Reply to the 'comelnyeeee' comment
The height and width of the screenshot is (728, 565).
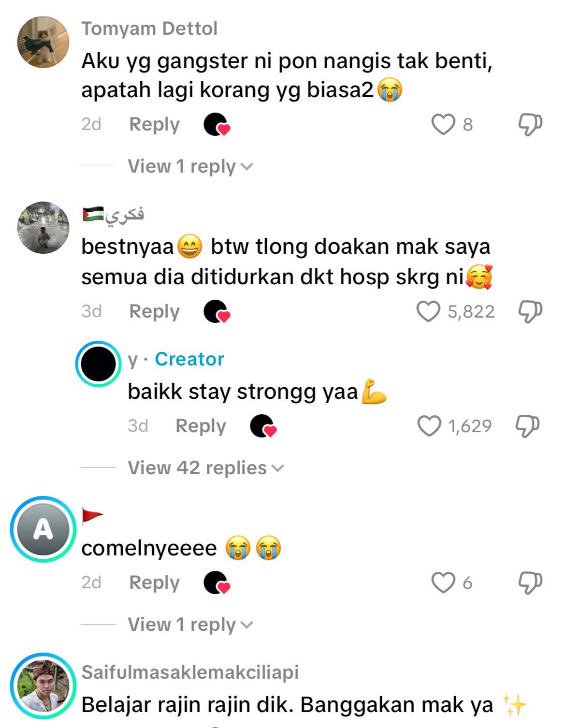pos(154,583)
